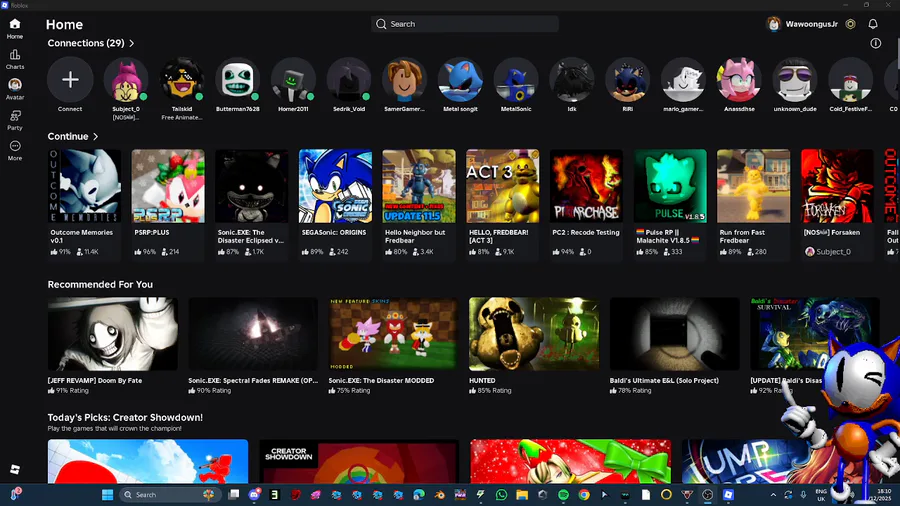Click Today's Picks: Creator Showdown! heading
Image resolution: width=900 pixels, height=506 pixels.
coord(125,418)
